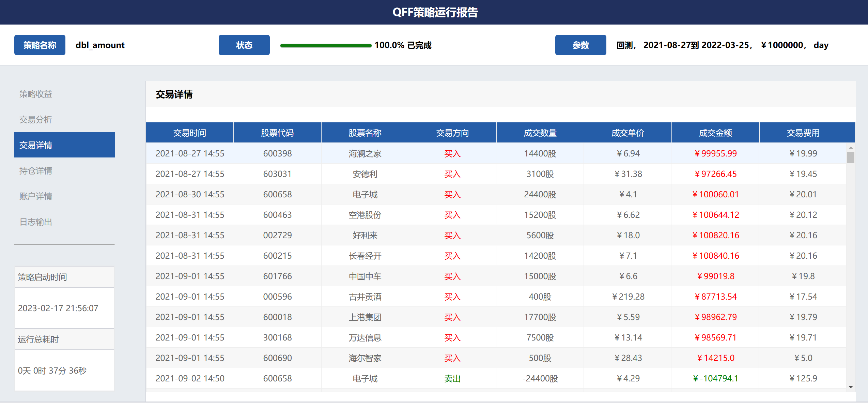
Task: Click stock code 002729
Action: pos(277,235)
